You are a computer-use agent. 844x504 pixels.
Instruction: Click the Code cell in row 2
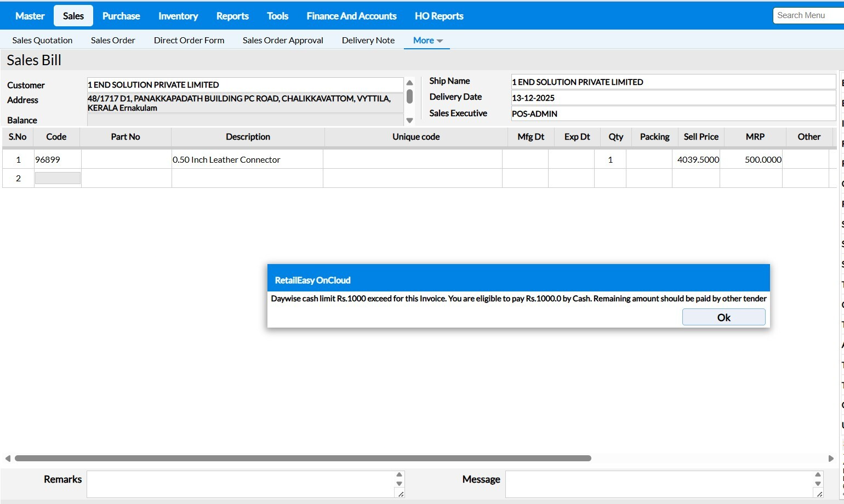coord(58,178)
